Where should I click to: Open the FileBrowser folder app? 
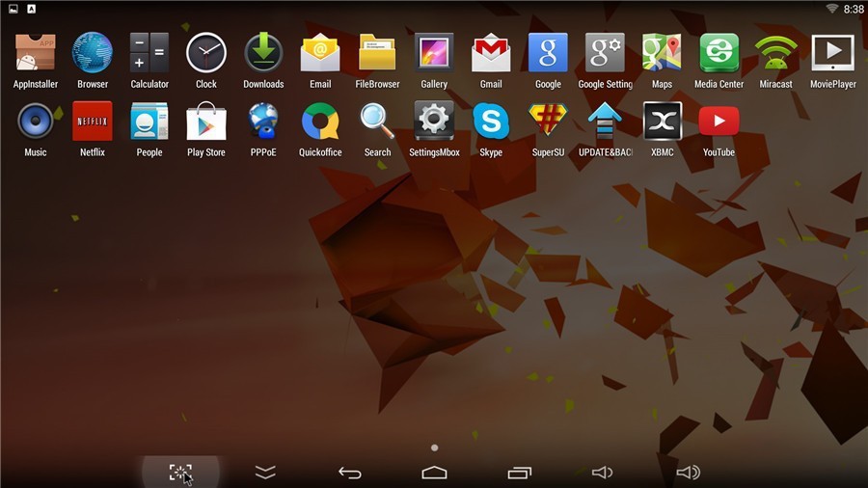377,53
